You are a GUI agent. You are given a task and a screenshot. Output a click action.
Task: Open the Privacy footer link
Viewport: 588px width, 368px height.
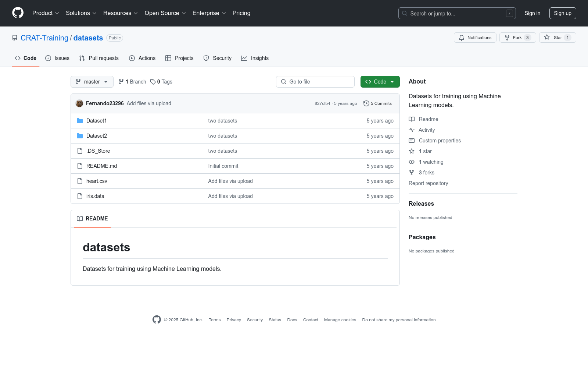(x=234, y=320)
